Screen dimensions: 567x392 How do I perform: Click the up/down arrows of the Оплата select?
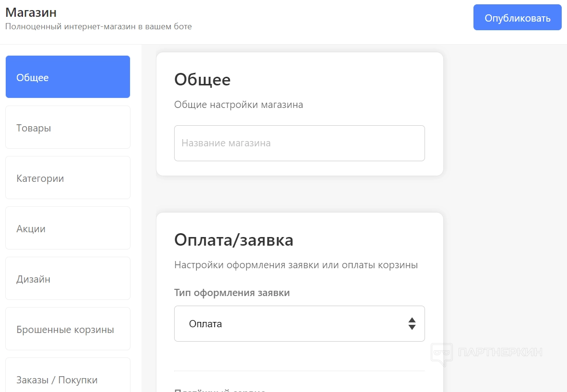(412, 324)
